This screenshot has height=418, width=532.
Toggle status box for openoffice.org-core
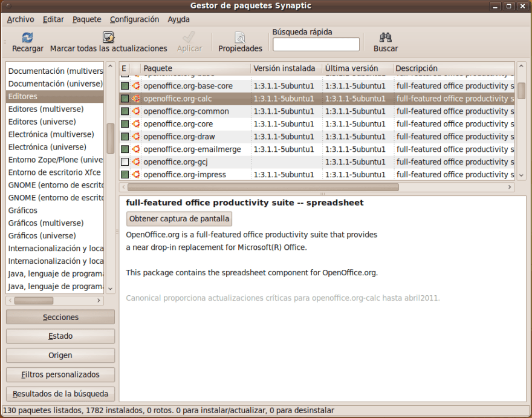(x=125, y=124)
